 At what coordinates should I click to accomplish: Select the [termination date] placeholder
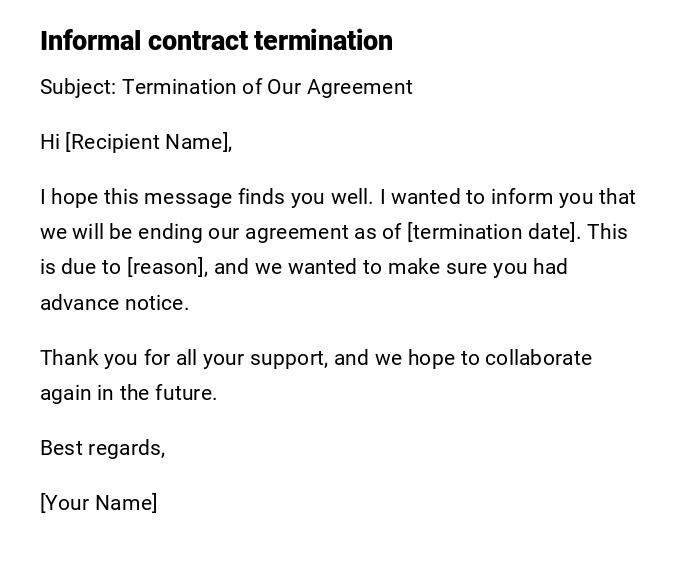[x=492, y=232]
